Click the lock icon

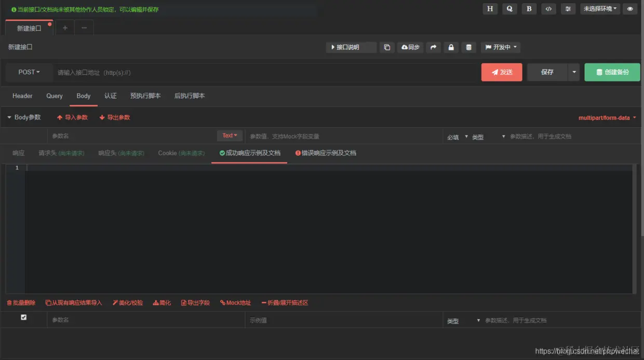(451, 47)
